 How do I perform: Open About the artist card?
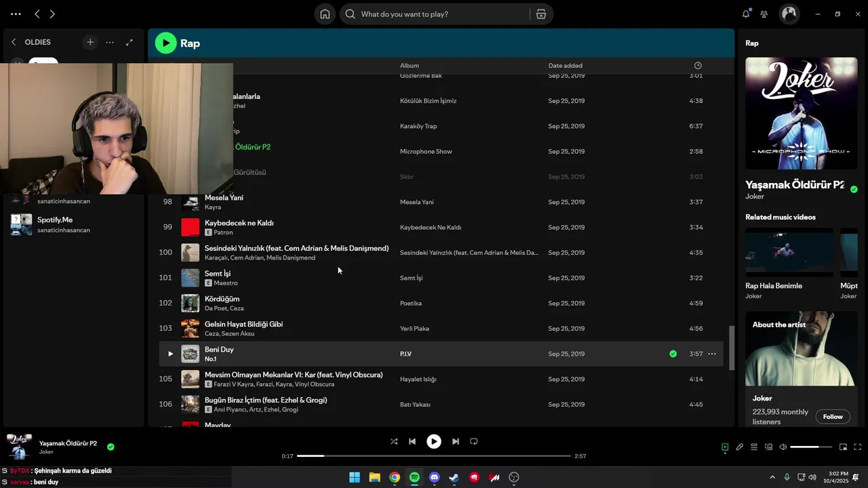tap(801, 369)
